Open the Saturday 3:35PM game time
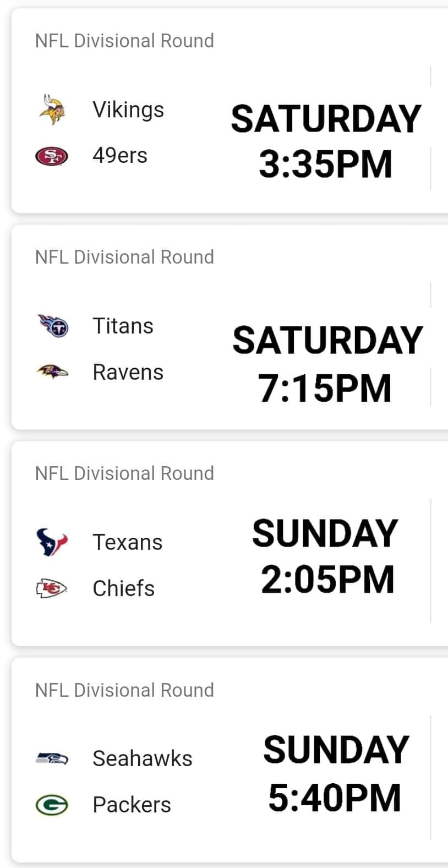Image resolution: width=448 pixels, height=868 pixels. click(x=326, y=141)
